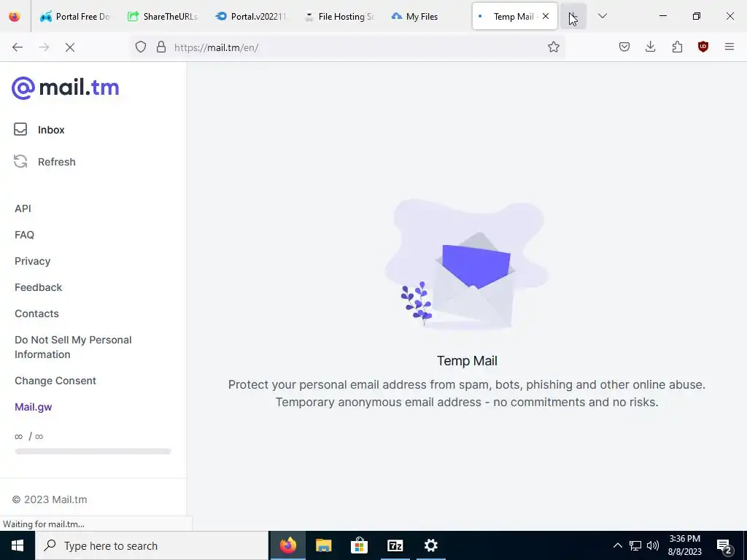Open File Explorer from the taskbar
The height and width of the screenshot is (560, 747).
pyautogui.click(x=323, y=545)
